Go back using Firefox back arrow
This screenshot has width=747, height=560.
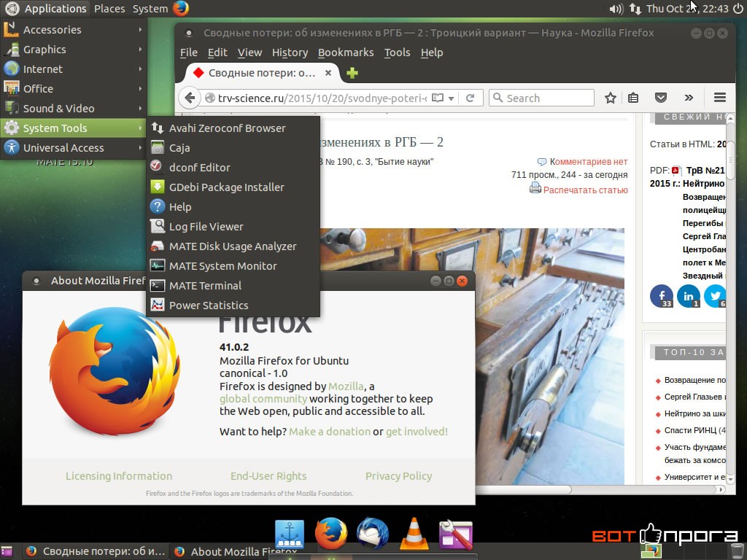pos(190,98)
